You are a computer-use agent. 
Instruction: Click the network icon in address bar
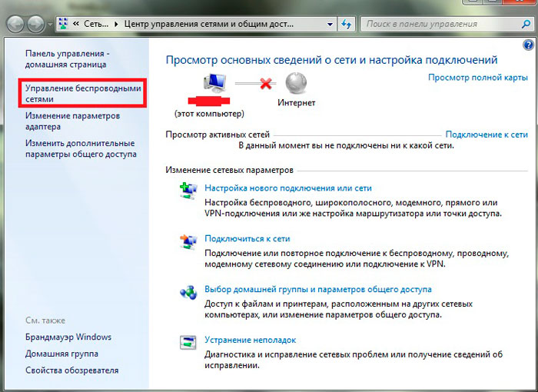point(63,24)
